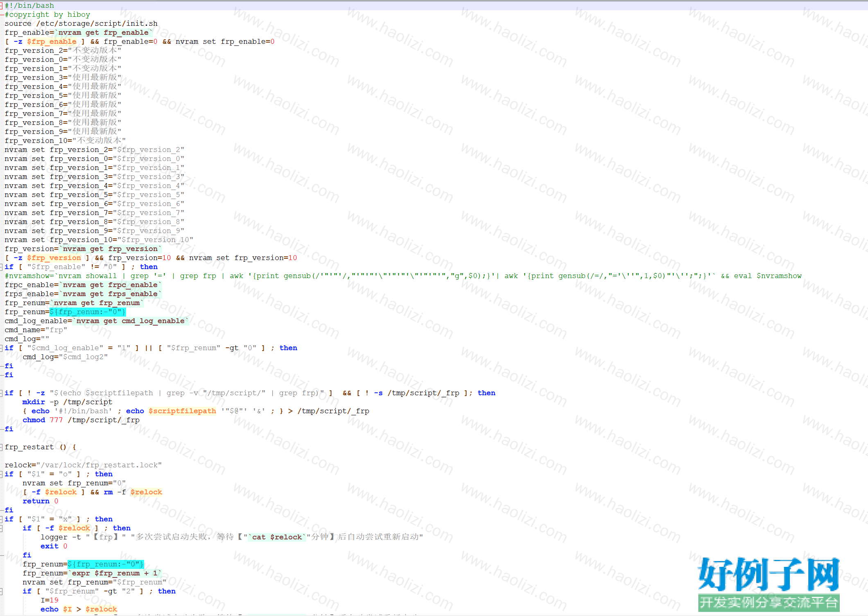Click the 'return 0' statement
The width and height of the screenshot is (868, 616).
[x=41, y=501]
